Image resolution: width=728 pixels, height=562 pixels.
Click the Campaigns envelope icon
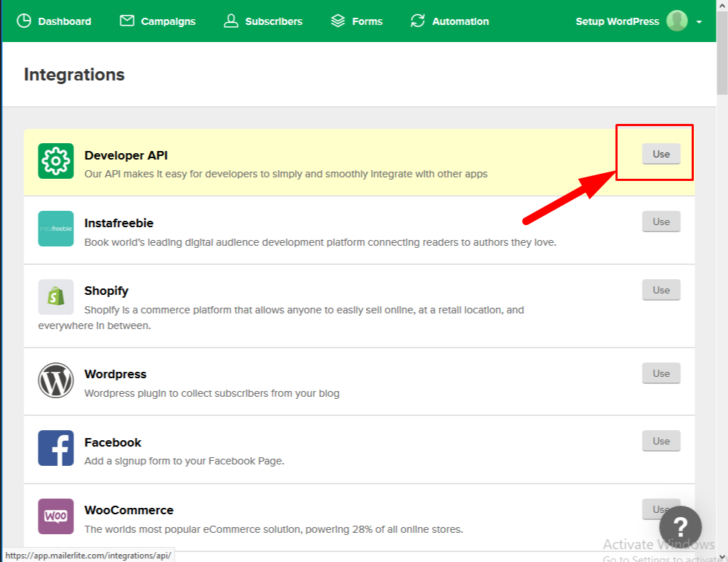[x=127, y=21]
